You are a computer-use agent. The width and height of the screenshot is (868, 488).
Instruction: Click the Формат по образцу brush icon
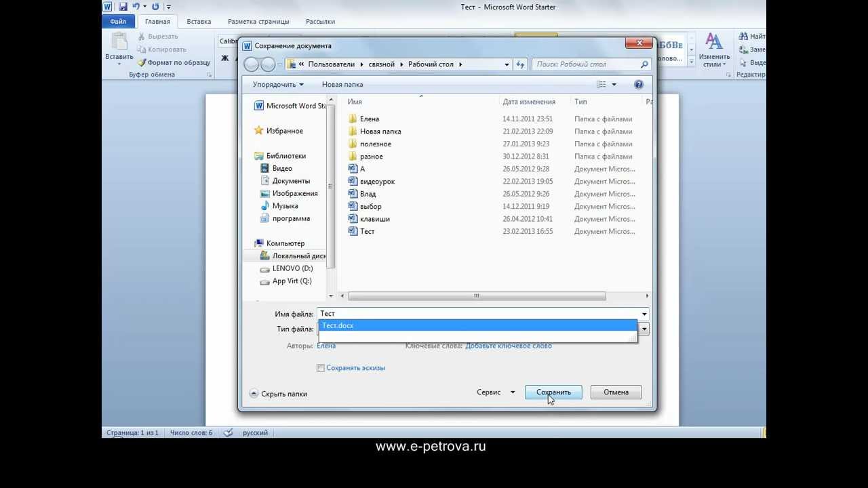[x=142, y=62]
